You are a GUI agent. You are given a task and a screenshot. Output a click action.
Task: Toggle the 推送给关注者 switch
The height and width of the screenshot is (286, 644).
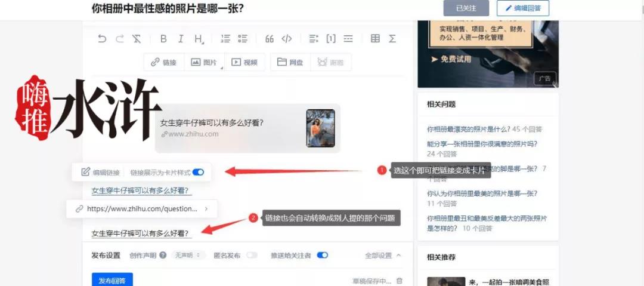pyautogui.click(x=323, y=255)
